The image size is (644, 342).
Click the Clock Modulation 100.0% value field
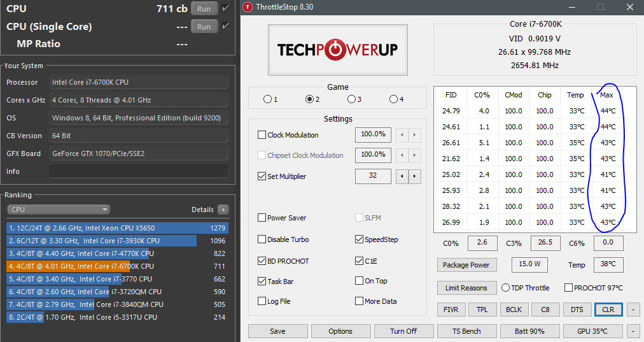tap(373, 135)
